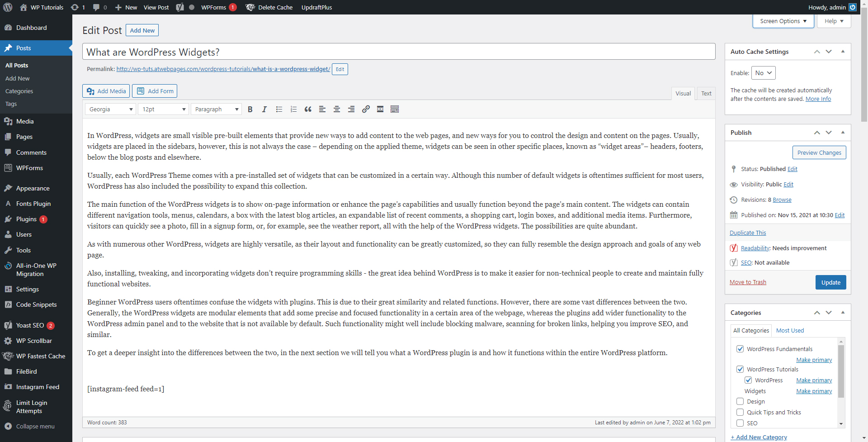868x442 pixels.
Task: Open Instagram Feed menu
Action: pyautogui.click(x=36, y=387)
